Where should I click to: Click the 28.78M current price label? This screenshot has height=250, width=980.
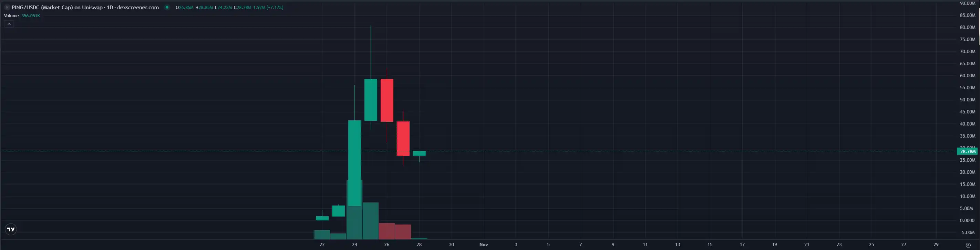(968, 152)
